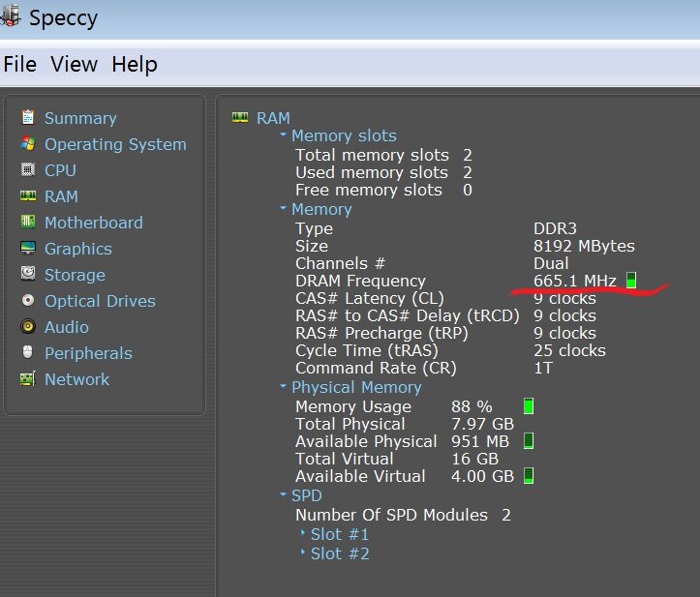Click the Peripherals mouse icon
700x597 pixels.
click(x=28, y=352)
